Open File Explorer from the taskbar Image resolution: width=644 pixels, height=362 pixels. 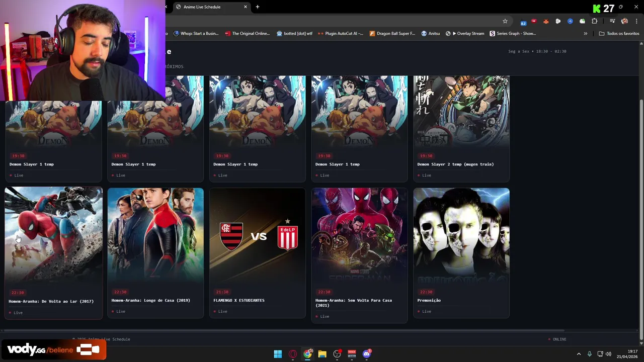pyautogui.click(x=322, y=354)
